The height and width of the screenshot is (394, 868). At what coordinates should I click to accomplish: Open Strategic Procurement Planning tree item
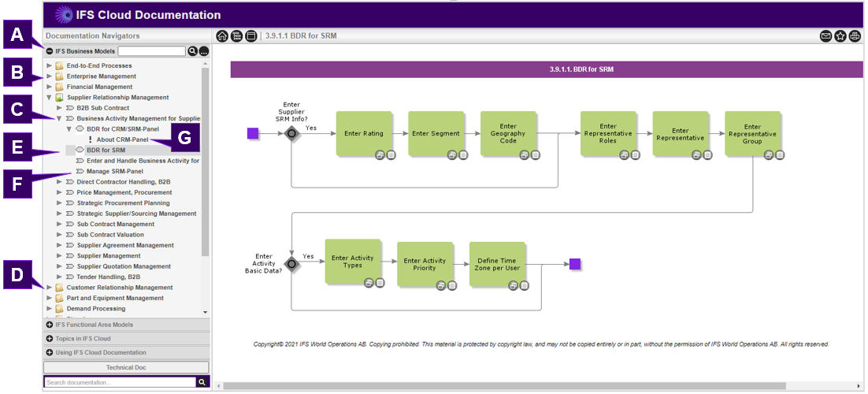[x=124, y=203]
